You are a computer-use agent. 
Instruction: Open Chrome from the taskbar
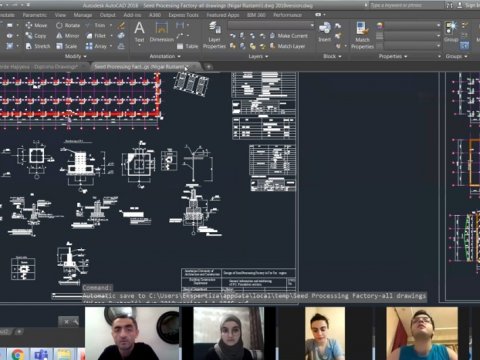coord(18,355)
